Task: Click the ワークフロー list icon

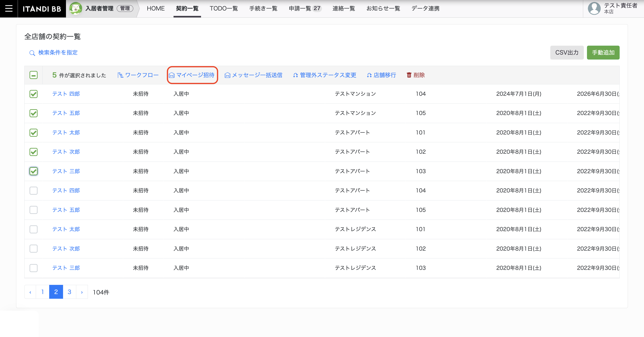Action: 120,75
